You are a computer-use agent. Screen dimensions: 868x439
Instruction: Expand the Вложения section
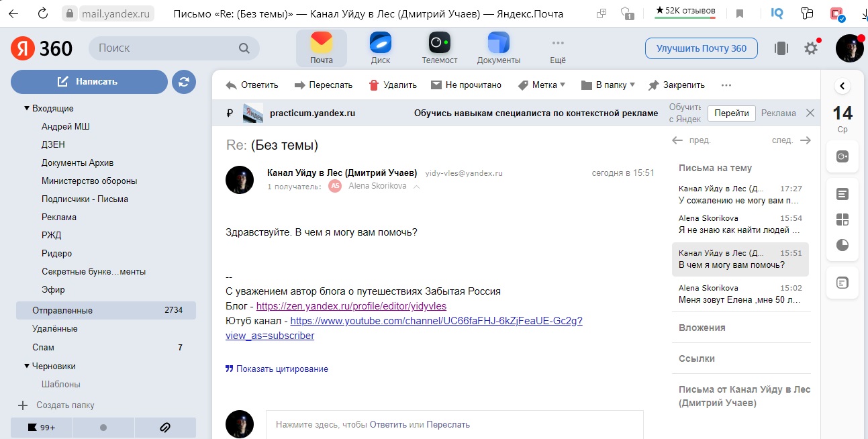click(702, 328)
